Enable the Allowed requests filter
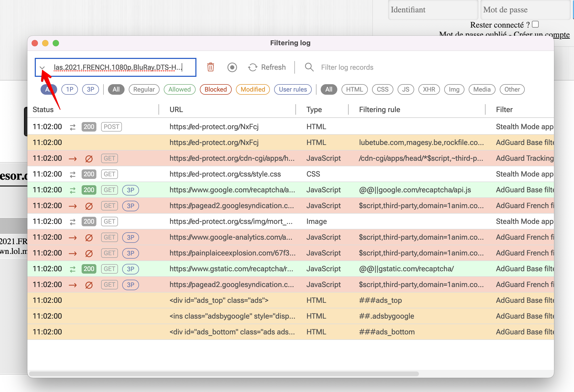 [x=179, y=89]
